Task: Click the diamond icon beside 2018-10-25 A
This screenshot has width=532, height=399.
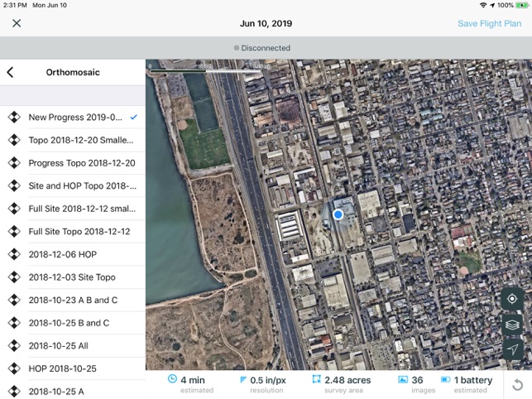Action: pyautogui.click(x=14, y=392)
